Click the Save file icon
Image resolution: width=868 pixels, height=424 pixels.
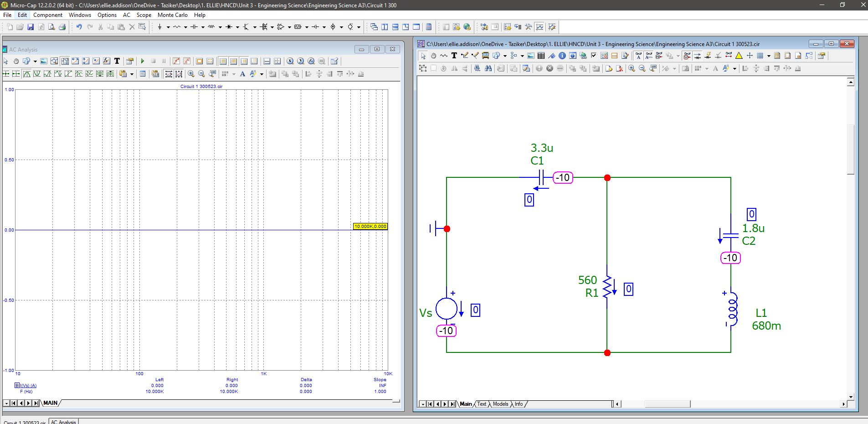point(31,27)
